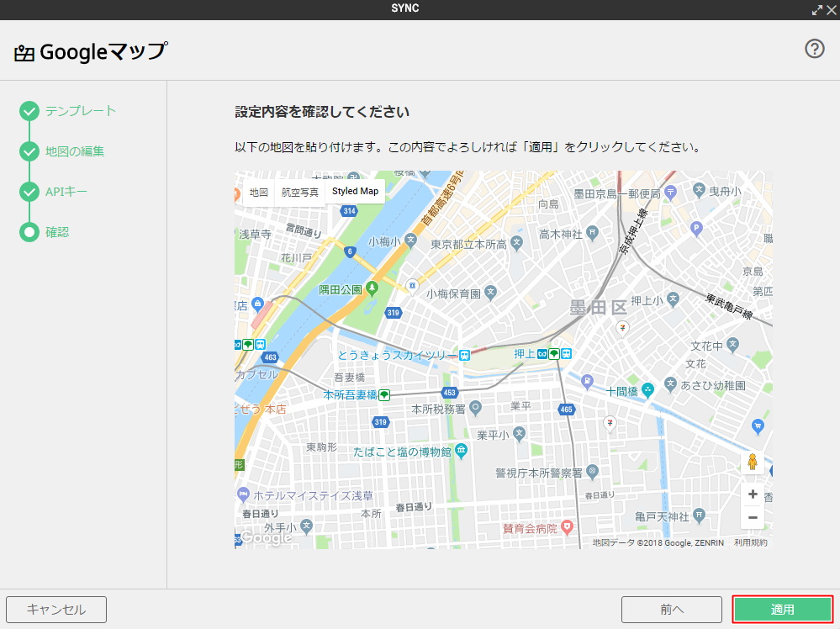The height and width of the screenshot is (629, 840).
Task: Zoom in with map plus button
Action: [753, 494]
